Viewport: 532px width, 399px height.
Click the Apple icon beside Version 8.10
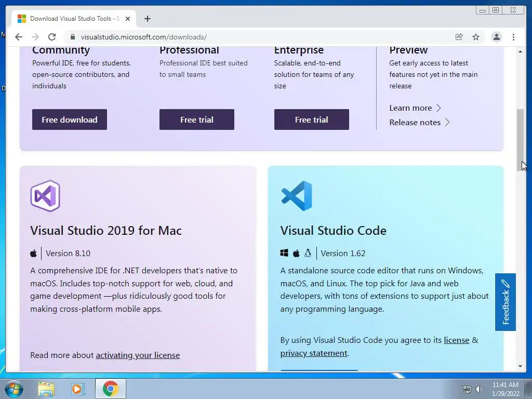pyautogui.click(x=33, y=254)
